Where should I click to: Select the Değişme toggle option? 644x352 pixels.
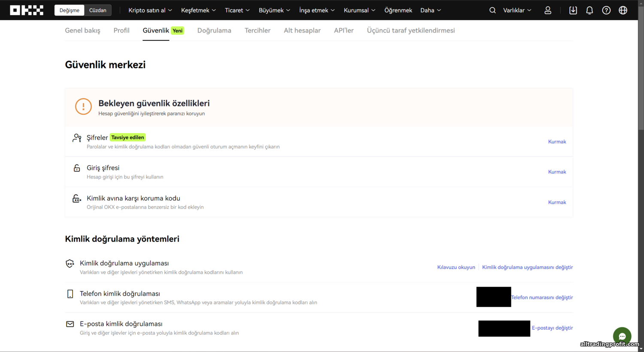(x=70, y=10)
